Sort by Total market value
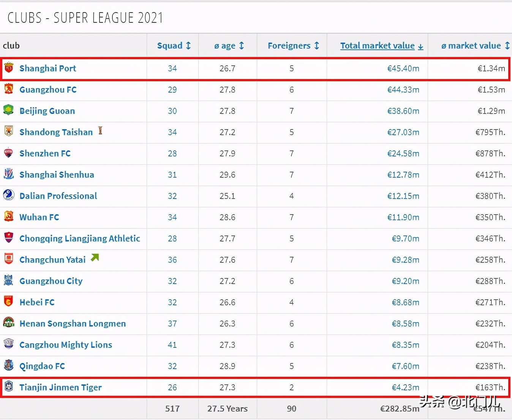512x420 pixels. pos(382,46)
